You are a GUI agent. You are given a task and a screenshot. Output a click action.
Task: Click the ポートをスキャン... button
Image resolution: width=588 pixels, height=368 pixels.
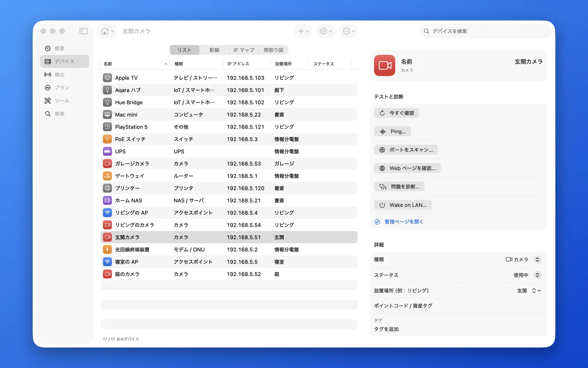(x=406, y=150)
